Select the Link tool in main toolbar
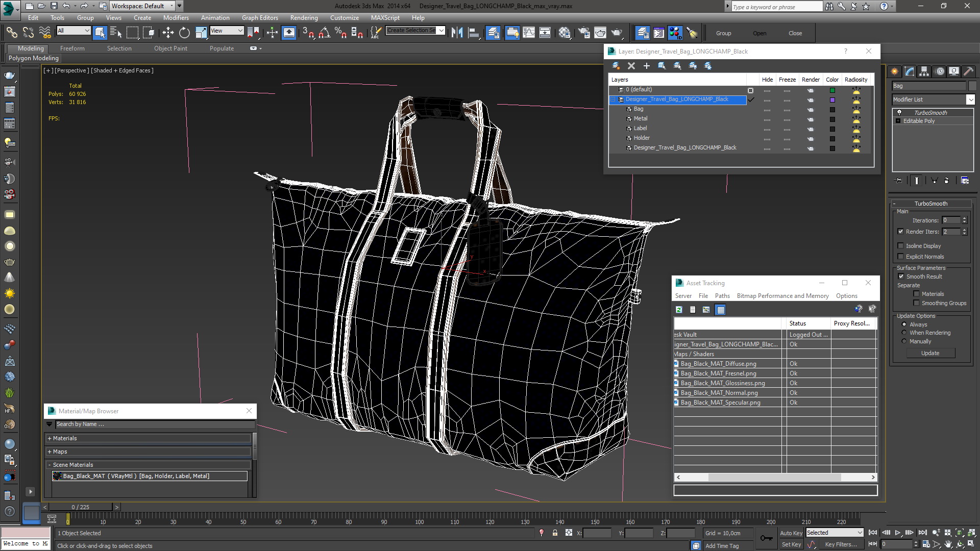980x551 pixels. click(x=11, y=33)
